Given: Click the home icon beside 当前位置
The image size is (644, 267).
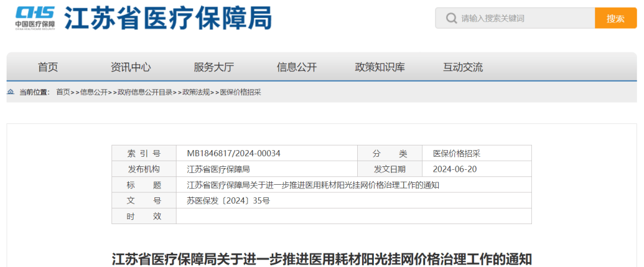Looking at the screenshot, I should point(11,92).
